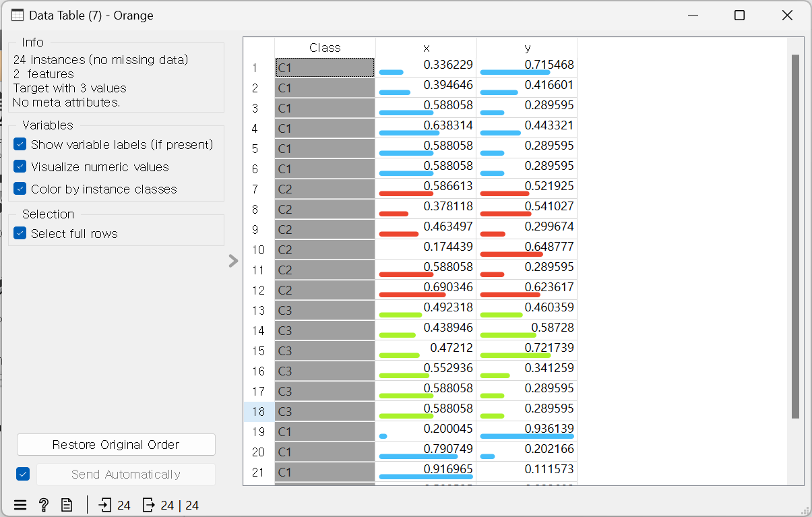Image resolution: width=812 pixels, height=517 pixels.
Task: Click x value 0.690346
Action: point(448,287)
